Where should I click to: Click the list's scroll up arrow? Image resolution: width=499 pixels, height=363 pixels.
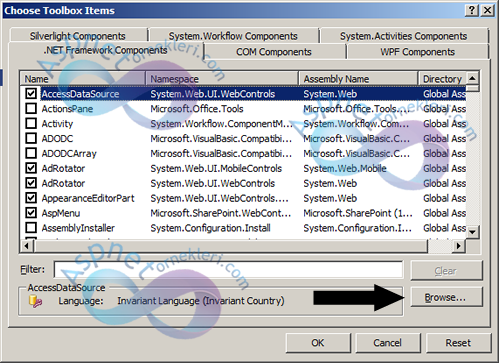coord(472,78)
